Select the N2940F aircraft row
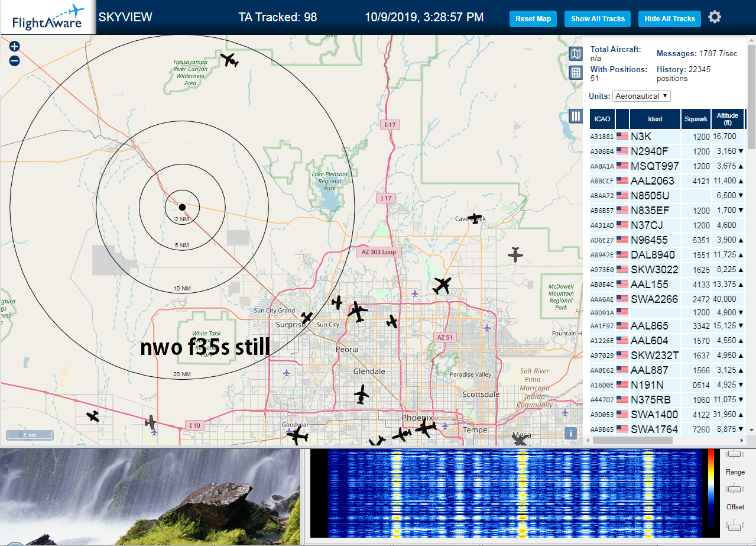The height and width of the screenshot is (546, 756). click(x=667, y=151)
